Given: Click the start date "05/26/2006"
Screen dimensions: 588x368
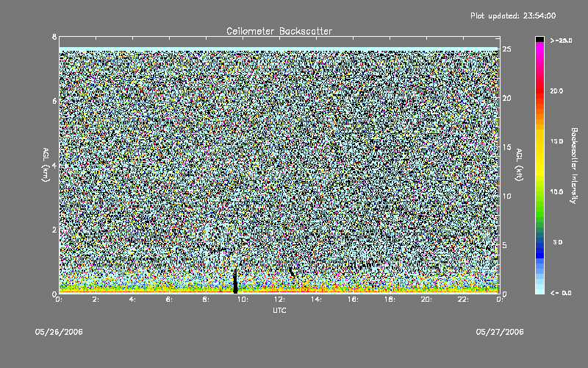Looking at the screenshot, I should 59,332.
